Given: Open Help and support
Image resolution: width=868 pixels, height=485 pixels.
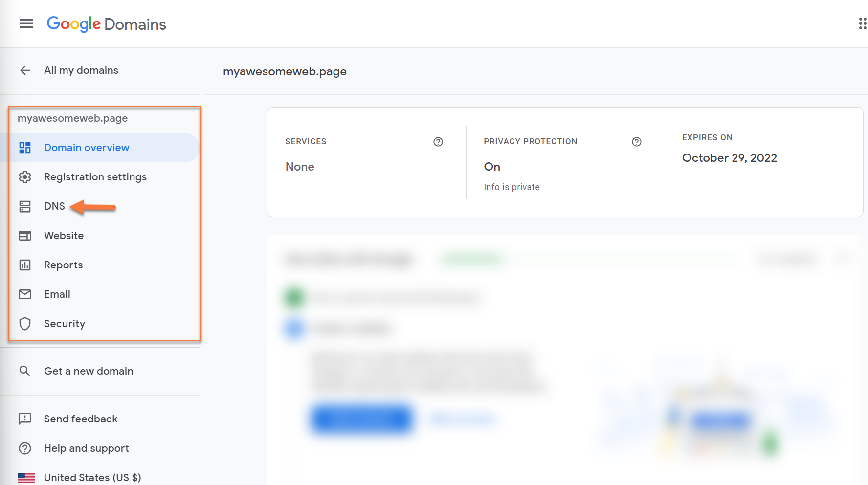Looking at the screenshot, I should pyautogui.click(x=86, y=448).
